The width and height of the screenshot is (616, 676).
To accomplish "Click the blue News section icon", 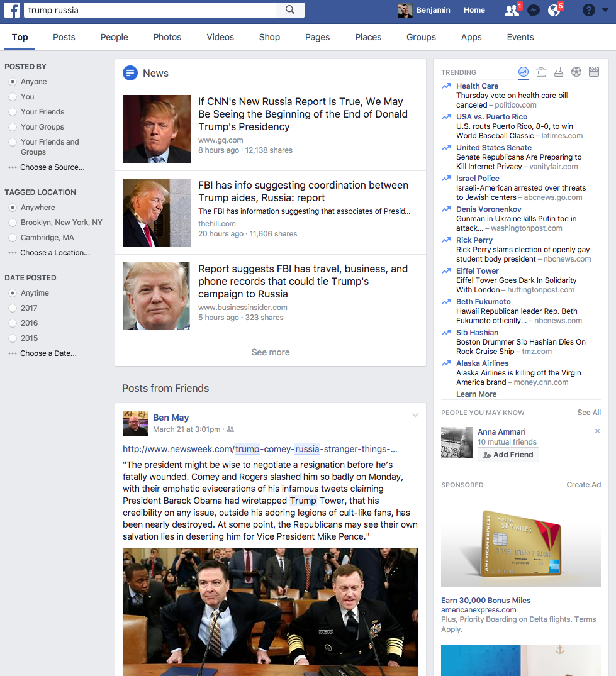I will point(130,74).
